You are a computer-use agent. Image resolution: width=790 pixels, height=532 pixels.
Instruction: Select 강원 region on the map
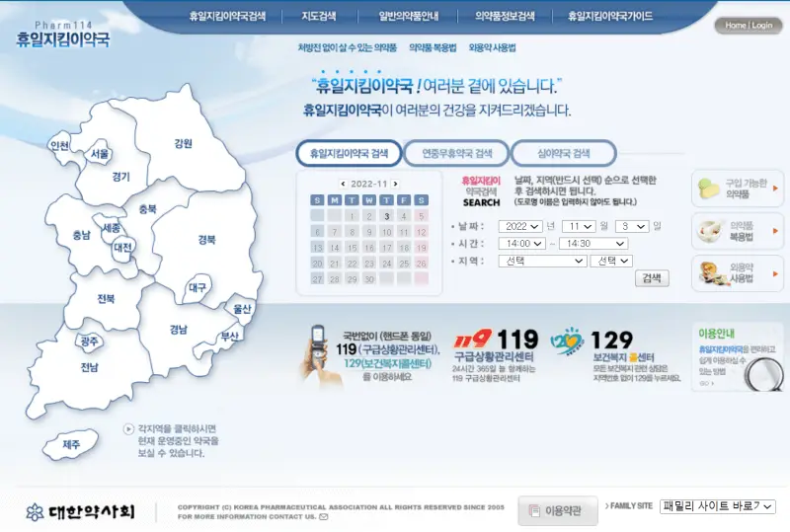coord(183,143)
